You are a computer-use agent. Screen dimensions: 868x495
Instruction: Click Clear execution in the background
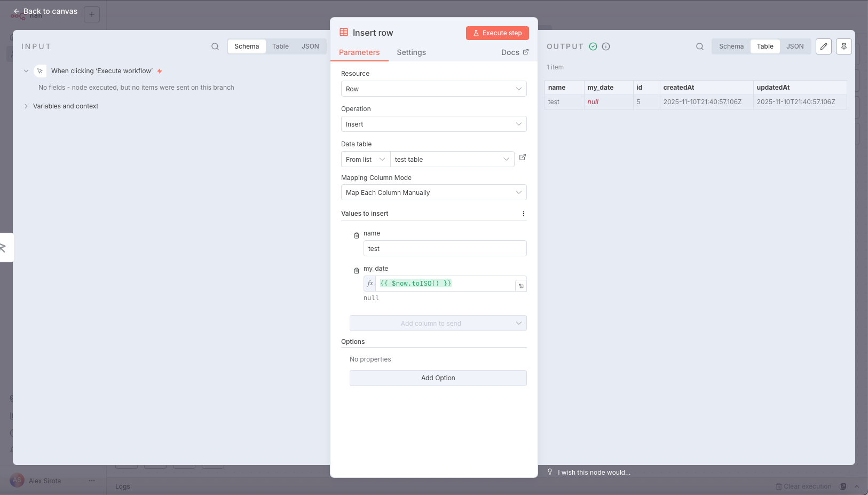(803, 486)
